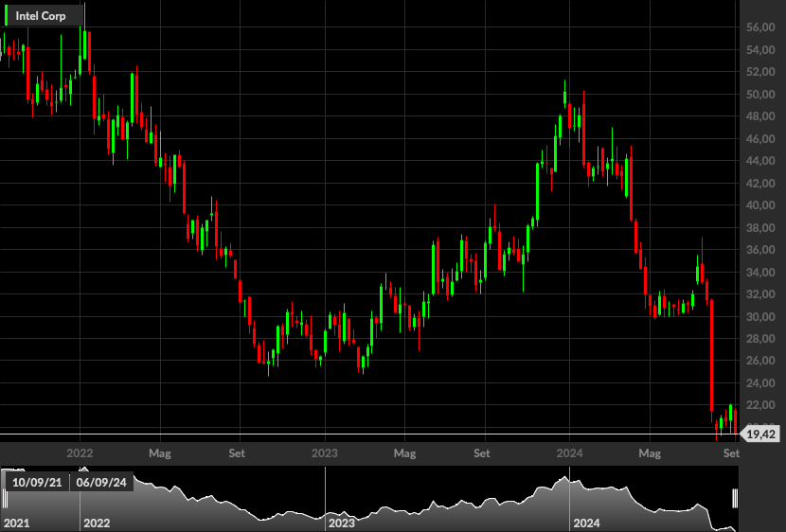
Task: Open the 06/09/24 end date field
Action: [x=101, y=483]
